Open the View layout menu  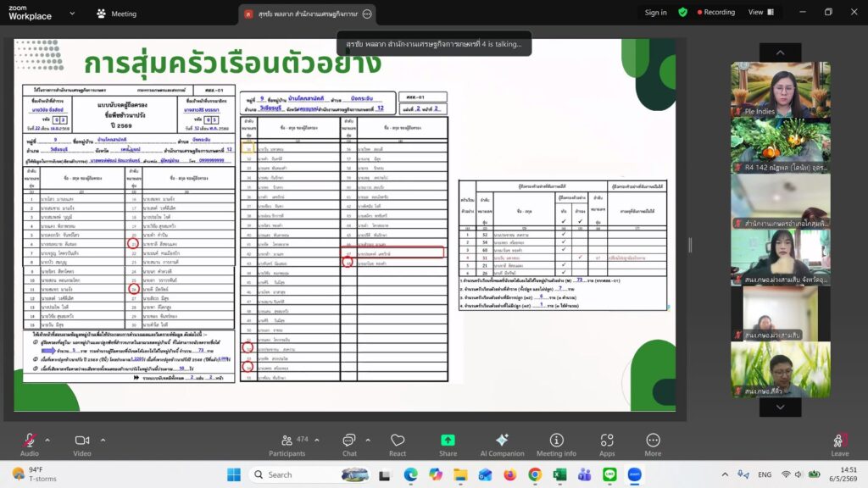pyautogui.click(x=761, y=12)
